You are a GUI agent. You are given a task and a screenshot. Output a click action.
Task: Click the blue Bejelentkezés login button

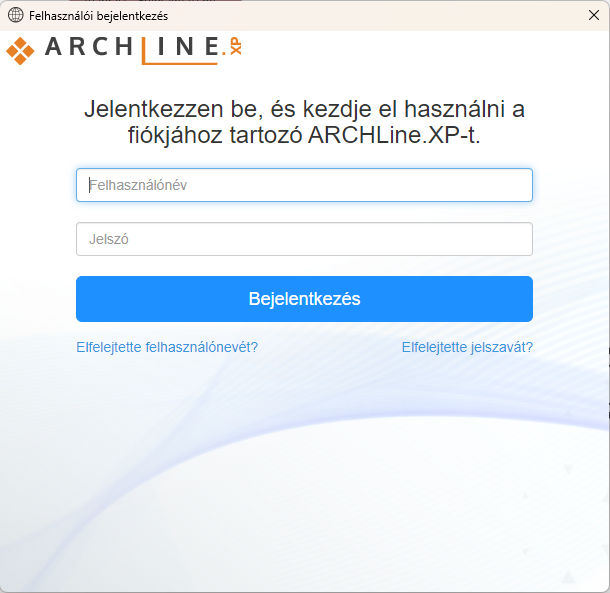pyautogui.click(x=304, y=299)
